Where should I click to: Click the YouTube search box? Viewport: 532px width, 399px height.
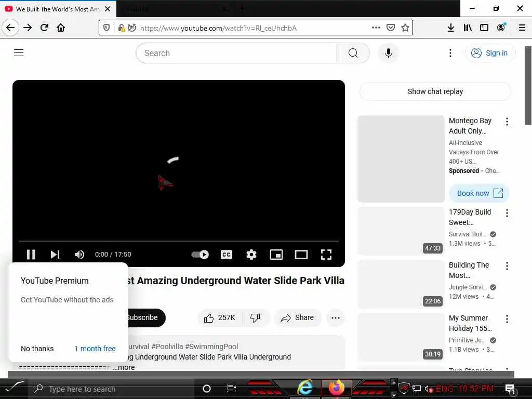point(236,53)
